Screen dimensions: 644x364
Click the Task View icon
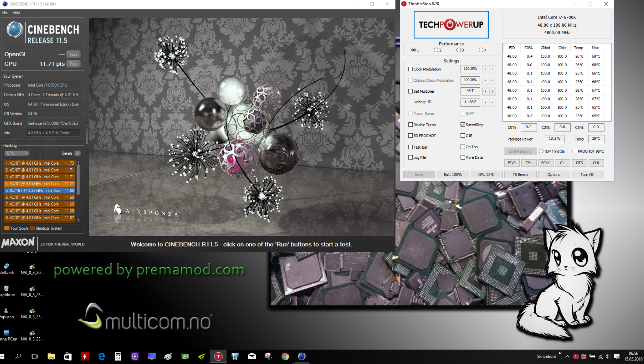point(34,356)
